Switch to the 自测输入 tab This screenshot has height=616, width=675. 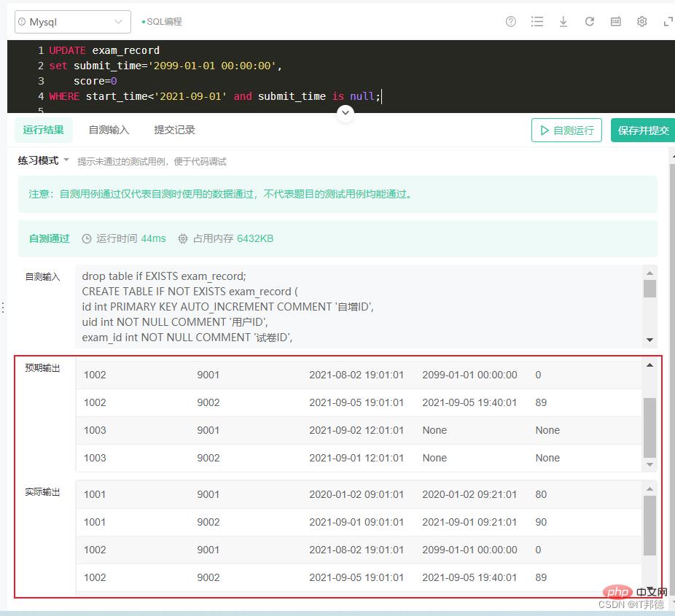pos(109,130)
